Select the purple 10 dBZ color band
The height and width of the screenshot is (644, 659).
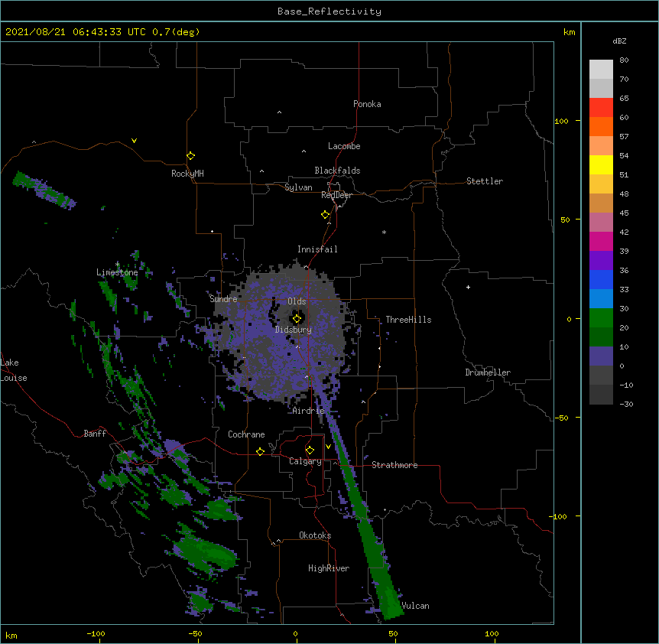coord(601,356)
